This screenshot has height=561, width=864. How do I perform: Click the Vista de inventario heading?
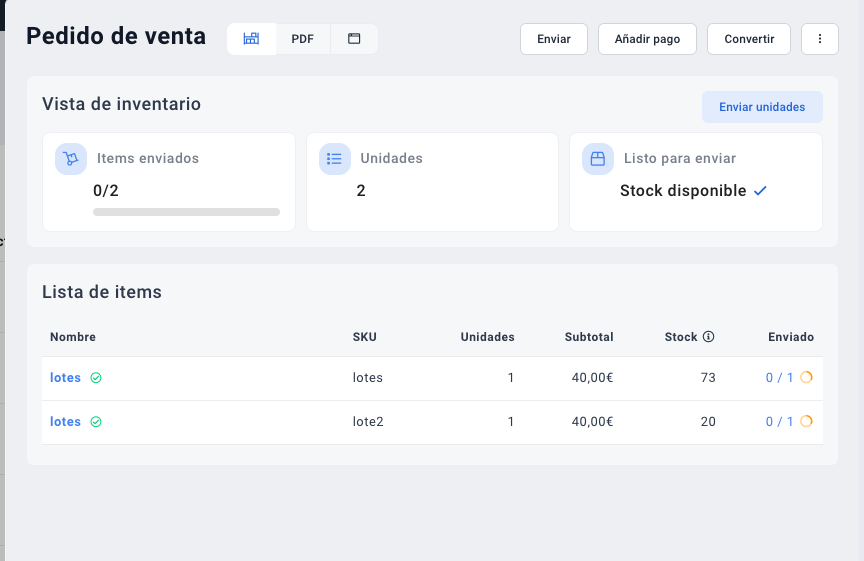(x=122, y=104)
